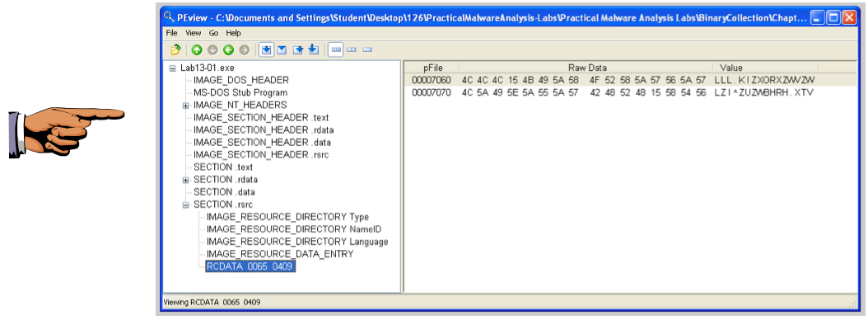Select SECTION .rsrc label
868x320 pixels.
pos(223,205)
